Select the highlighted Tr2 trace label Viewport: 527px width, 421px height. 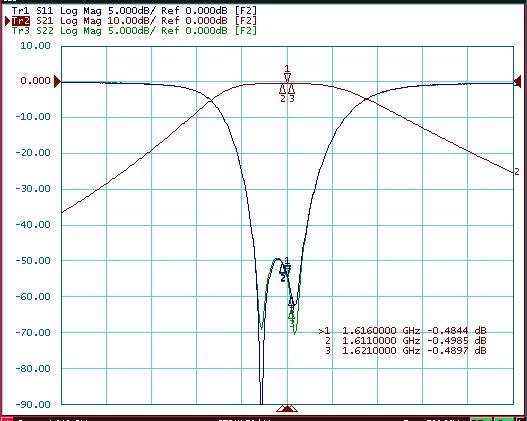point(21,21)
